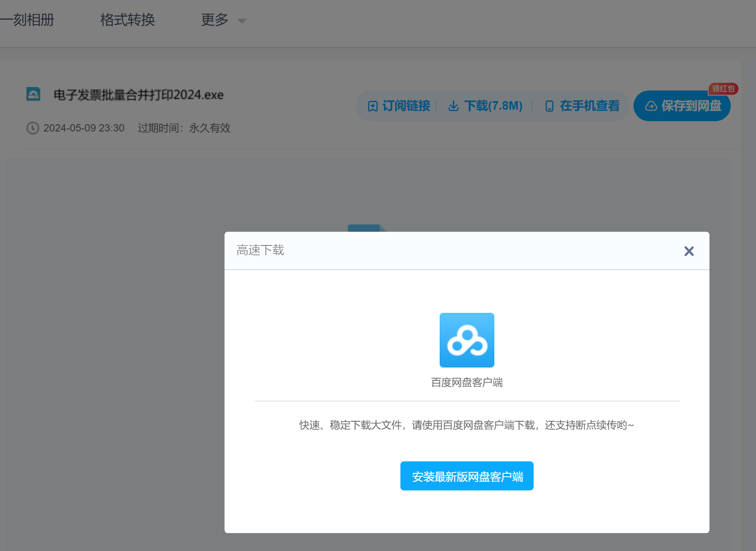Click the dropdown arrow beside 更多

click(x=242, y=21)
